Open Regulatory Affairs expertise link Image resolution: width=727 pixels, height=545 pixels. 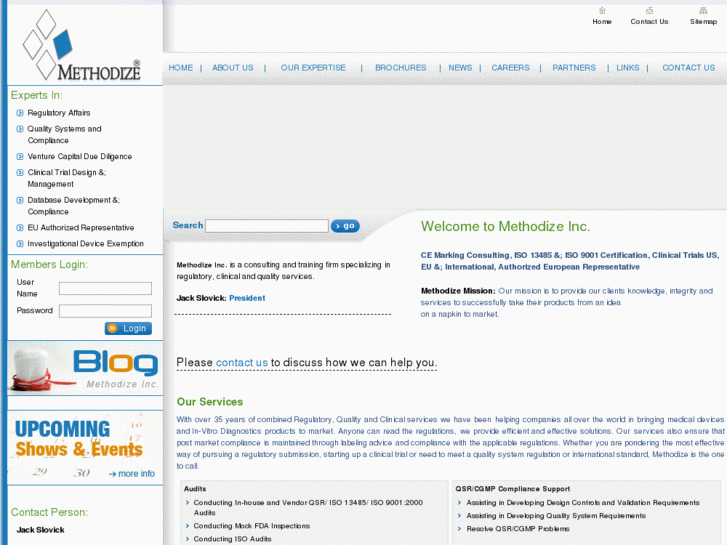(x=59, y=113)
